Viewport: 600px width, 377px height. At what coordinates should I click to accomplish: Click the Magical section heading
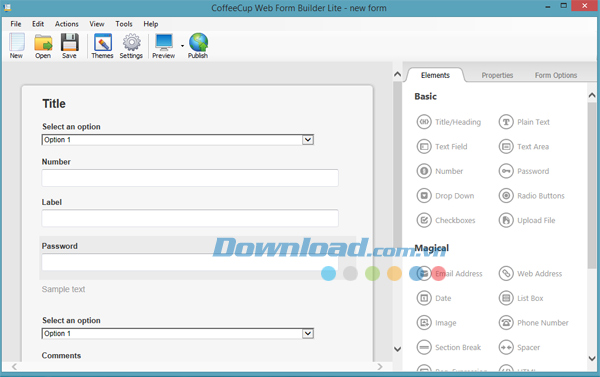[x=432, y=248]
